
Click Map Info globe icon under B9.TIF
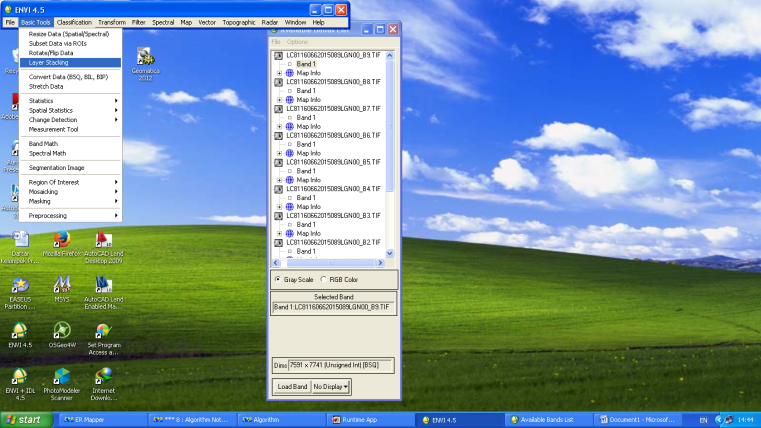click(290, 73)
